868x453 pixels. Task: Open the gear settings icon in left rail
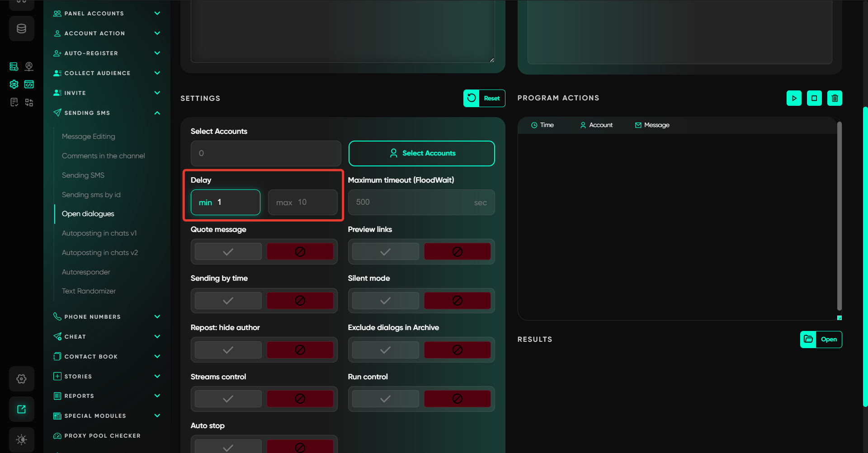click(x=21, y=379)
